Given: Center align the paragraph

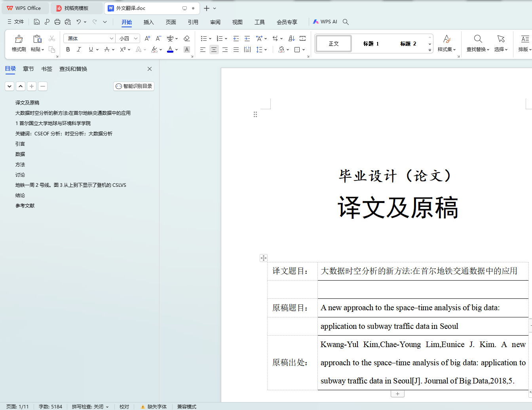Looking at the screenshot, I should [x=214, y=49].
